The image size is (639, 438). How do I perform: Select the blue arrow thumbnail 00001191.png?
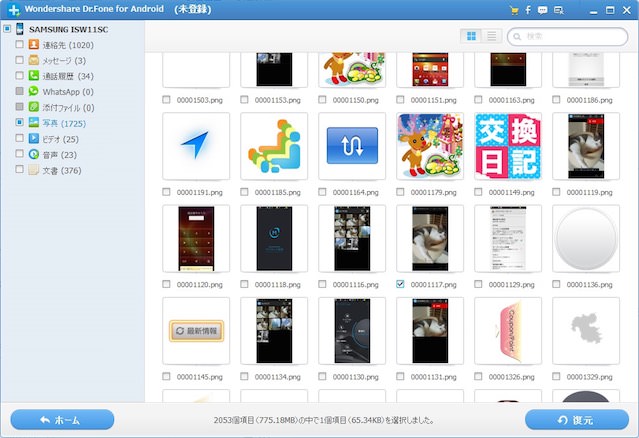(x=196, y=146)
